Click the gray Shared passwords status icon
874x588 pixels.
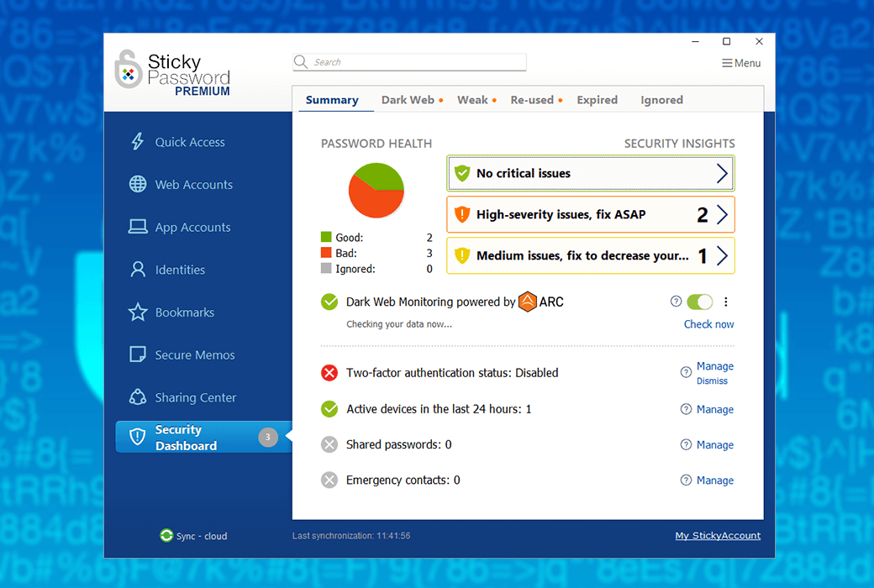point(329,444)
